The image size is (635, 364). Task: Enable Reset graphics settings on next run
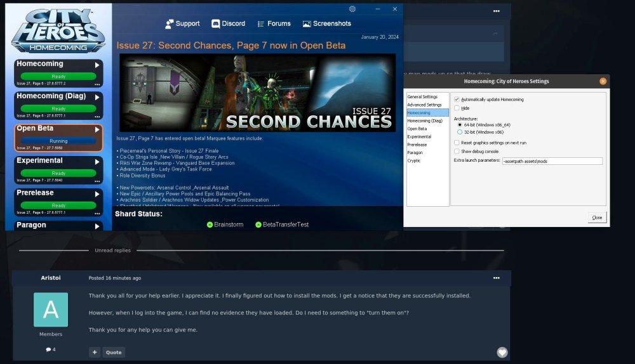(457, 143)
